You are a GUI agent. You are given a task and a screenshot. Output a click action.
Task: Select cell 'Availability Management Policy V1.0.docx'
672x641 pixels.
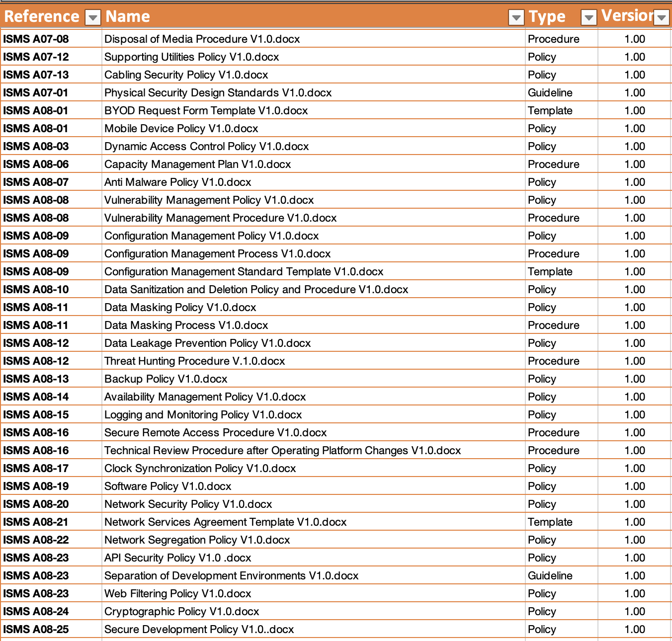(314, 397)
